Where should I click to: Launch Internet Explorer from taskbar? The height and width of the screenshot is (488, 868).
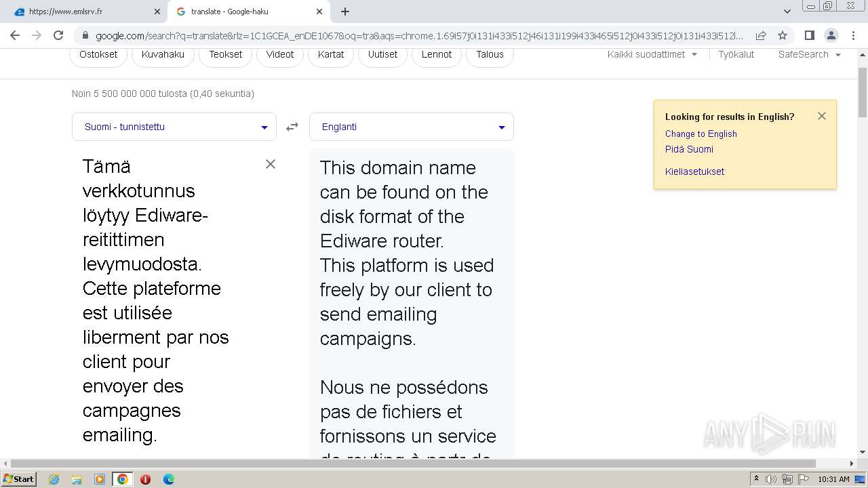coord(54,479)
